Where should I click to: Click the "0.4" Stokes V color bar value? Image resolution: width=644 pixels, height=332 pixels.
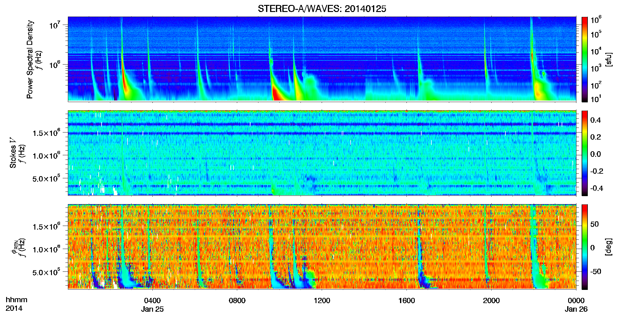[x=595, y=120]
